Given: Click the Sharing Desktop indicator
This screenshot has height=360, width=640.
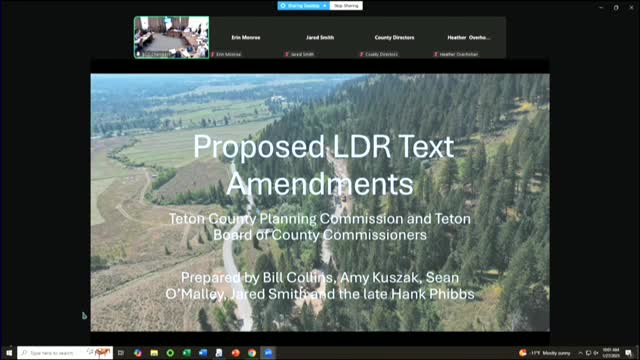Looking at the screenshot, I should tap(303, 6).
